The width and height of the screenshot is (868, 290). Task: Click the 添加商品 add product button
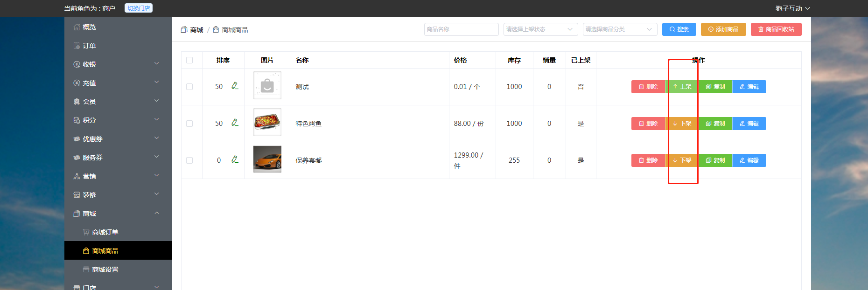coord(723,29)
